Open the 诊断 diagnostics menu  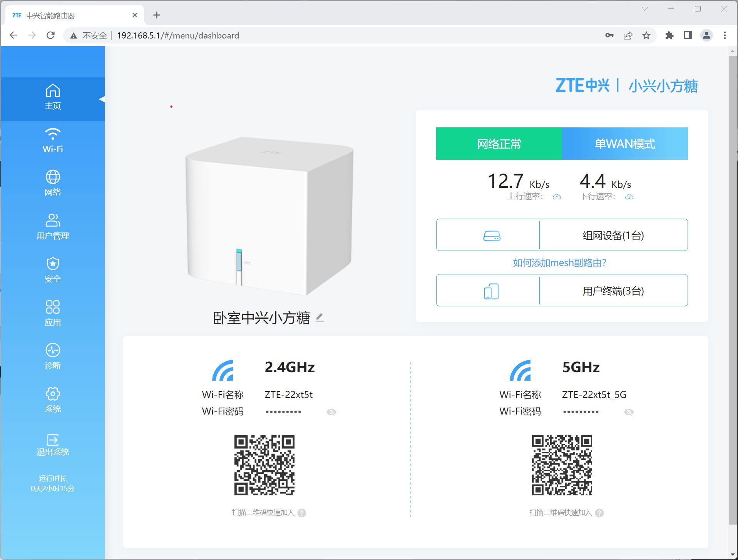(53, 357)
